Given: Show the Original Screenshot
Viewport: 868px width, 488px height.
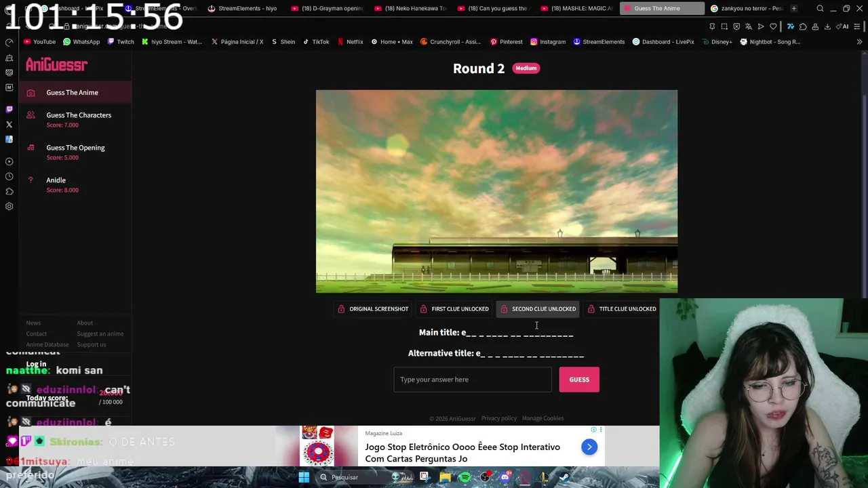Looking at the screenshot, I should pyautogui.click(x=373, y=309).
